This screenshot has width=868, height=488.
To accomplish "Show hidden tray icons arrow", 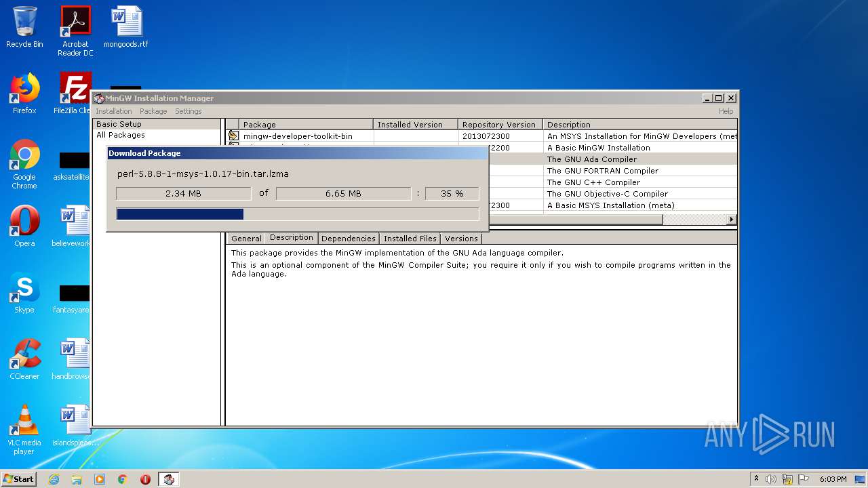I will pos(756,479).
